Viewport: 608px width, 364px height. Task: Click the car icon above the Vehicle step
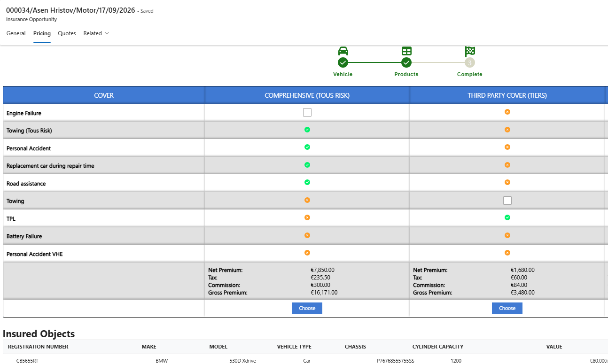pos(343,51)
